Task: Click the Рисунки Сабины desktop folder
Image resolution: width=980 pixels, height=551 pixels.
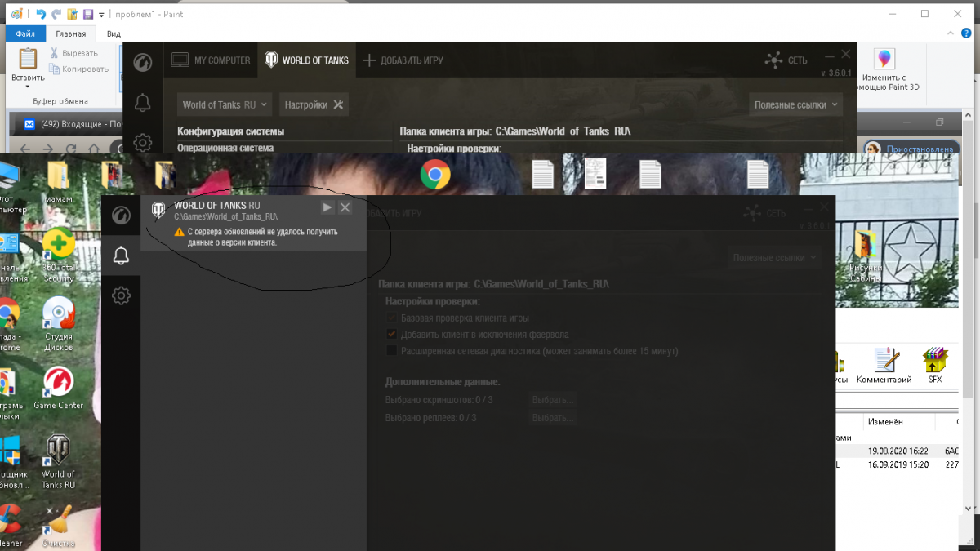Action: (x=866, y=255)
